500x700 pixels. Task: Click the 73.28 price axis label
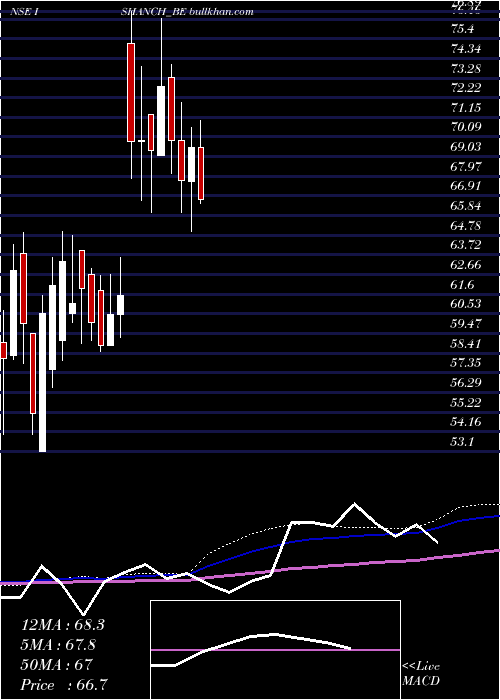[466, 68]
